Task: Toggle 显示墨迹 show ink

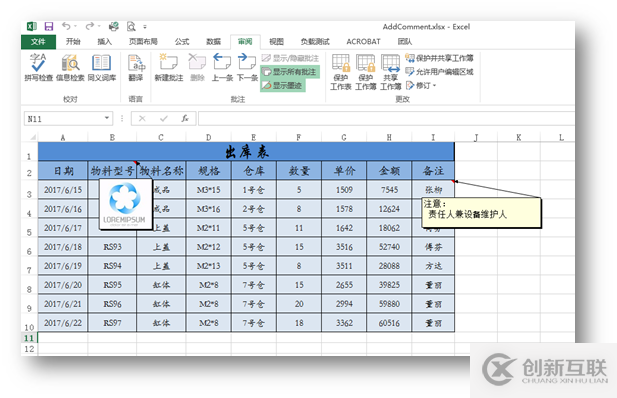Action: [283, 85]
